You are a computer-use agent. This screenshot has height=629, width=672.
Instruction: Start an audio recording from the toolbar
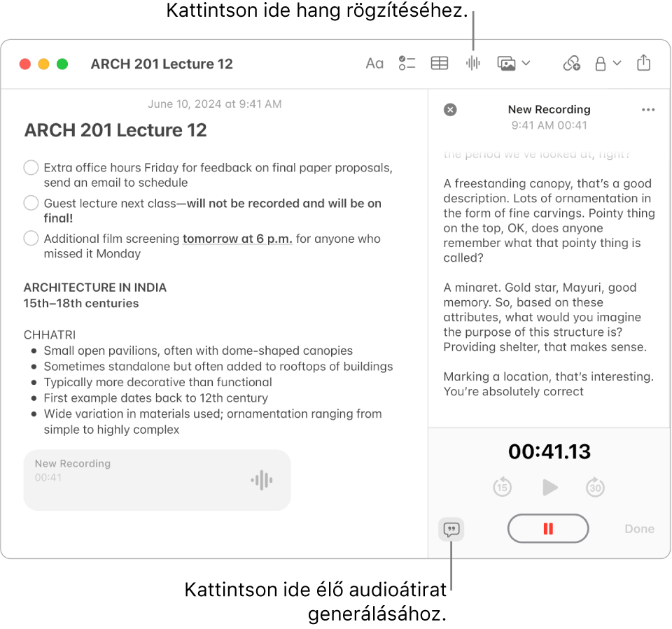[x=472, y=63]
